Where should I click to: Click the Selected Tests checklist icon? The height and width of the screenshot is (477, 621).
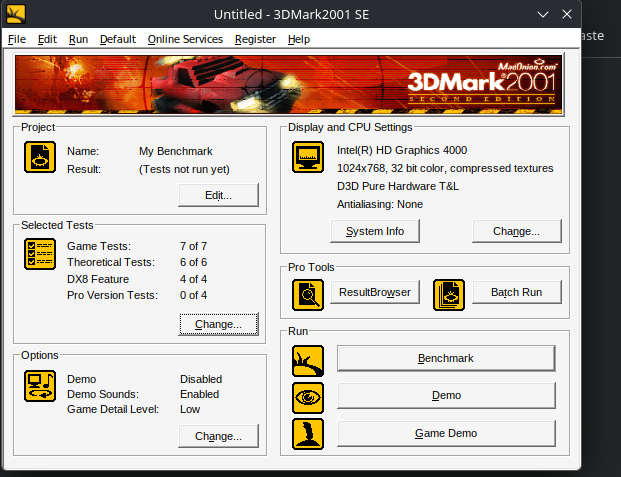pos(40,254)
